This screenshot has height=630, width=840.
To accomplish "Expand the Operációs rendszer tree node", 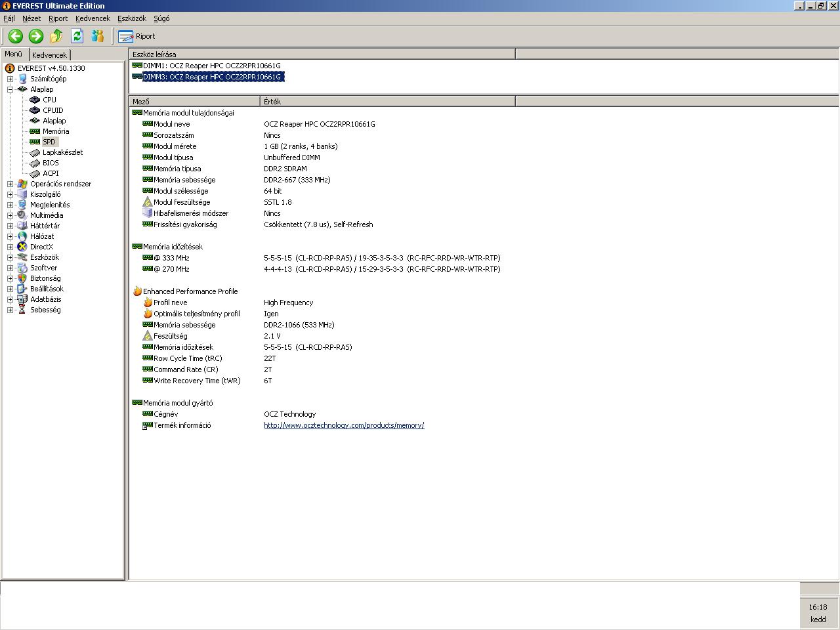I will [10, 184].
